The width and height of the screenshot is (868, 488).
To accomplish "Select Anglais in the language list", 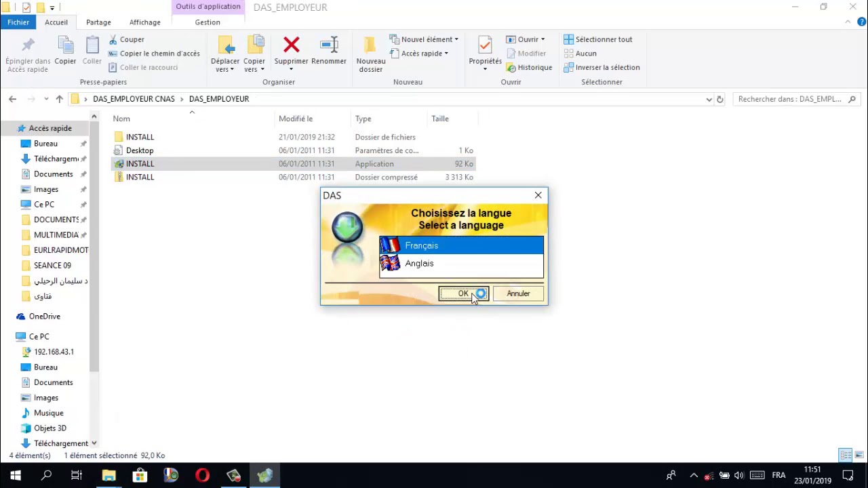I will point(461,263).
